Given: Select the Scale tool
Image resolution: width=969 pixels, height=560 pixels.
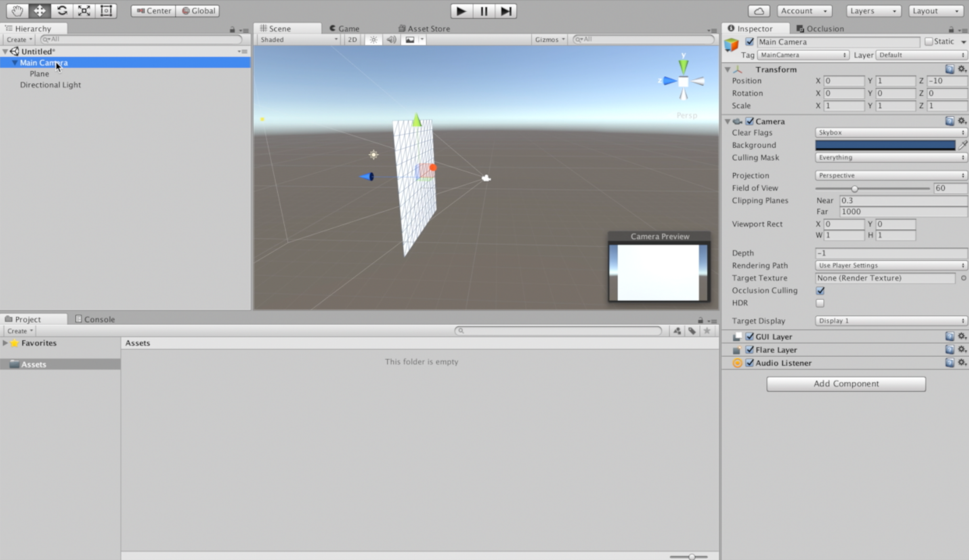Looking at the screenshot, I should click(84, 11).
